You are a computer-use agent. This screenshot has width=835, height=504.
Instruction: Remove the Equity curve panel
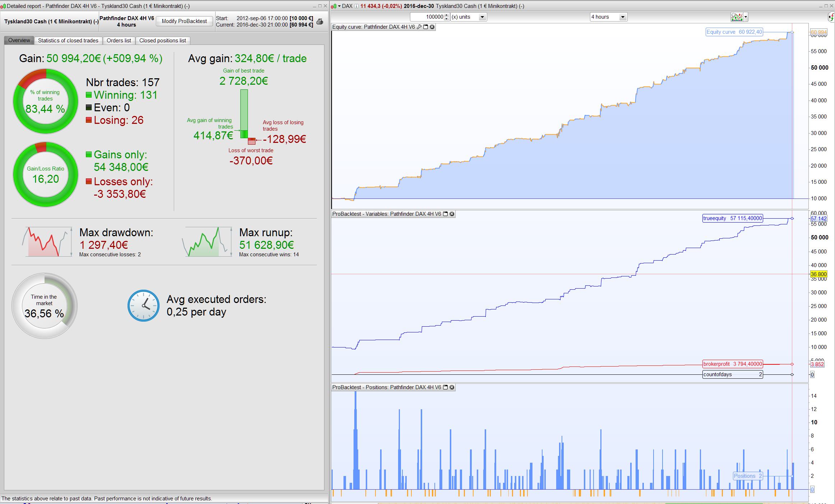[432, 27]
